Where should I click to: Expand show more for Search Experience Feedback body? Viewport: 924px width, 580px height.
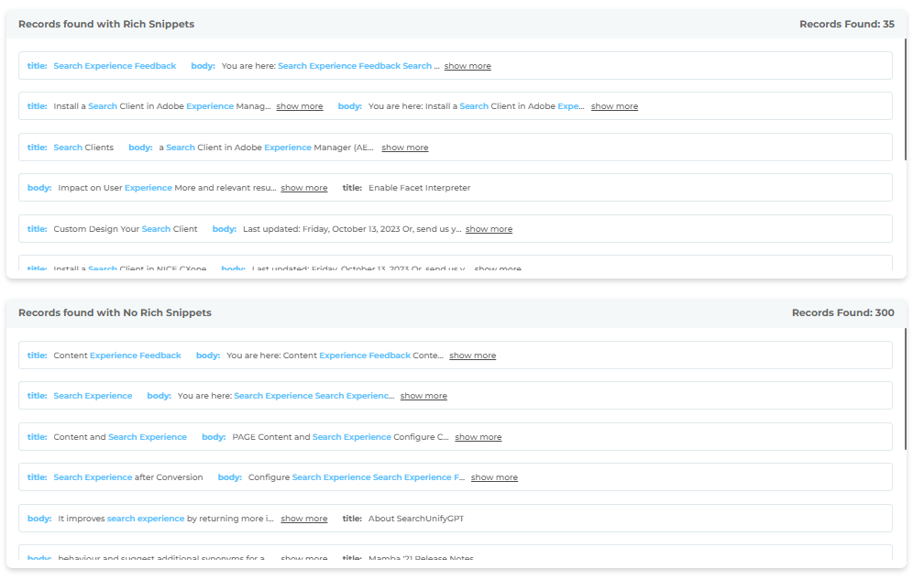click(x=467, y=66)
